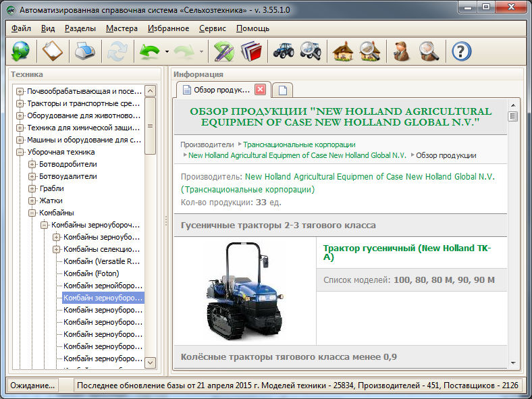
Task: Expand the Ботводробители tree node
Action: 32,164
